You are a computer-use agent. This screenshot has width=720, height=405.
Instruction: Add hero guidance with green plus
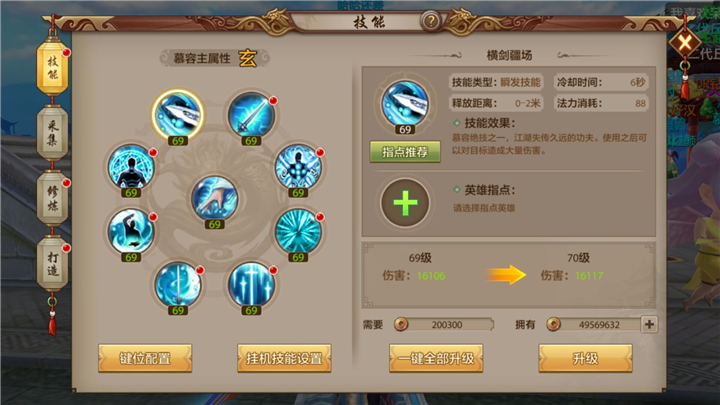click(x=405, y=203)
